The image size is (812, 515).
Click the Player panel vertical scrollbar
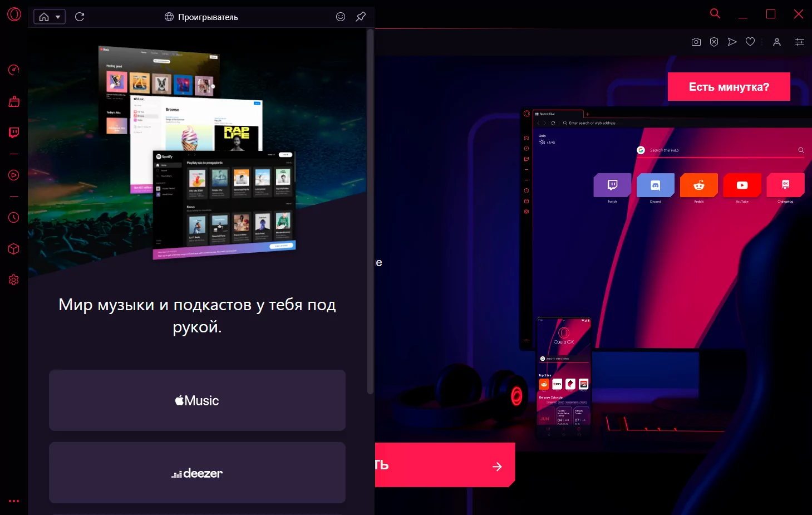(x=370, y=212)
